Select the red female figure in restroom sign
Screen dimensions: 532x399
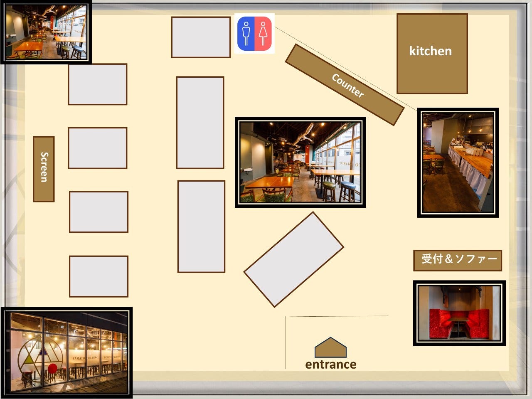pos(263,34)
